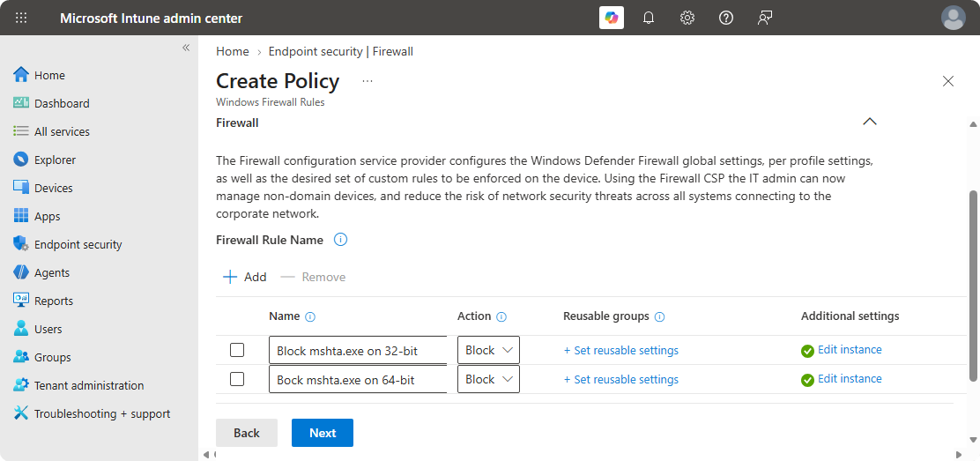Viewport: 980px width, 461px height.
Task: Click the Groups people icon in sidebar
Action: (x=21, y=356)
